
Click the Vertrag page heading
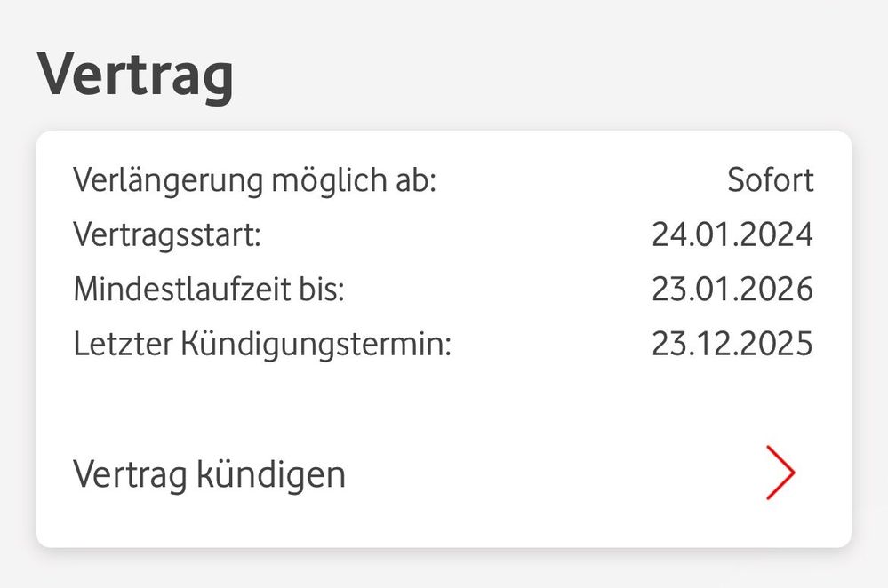(x=135, y=75)
